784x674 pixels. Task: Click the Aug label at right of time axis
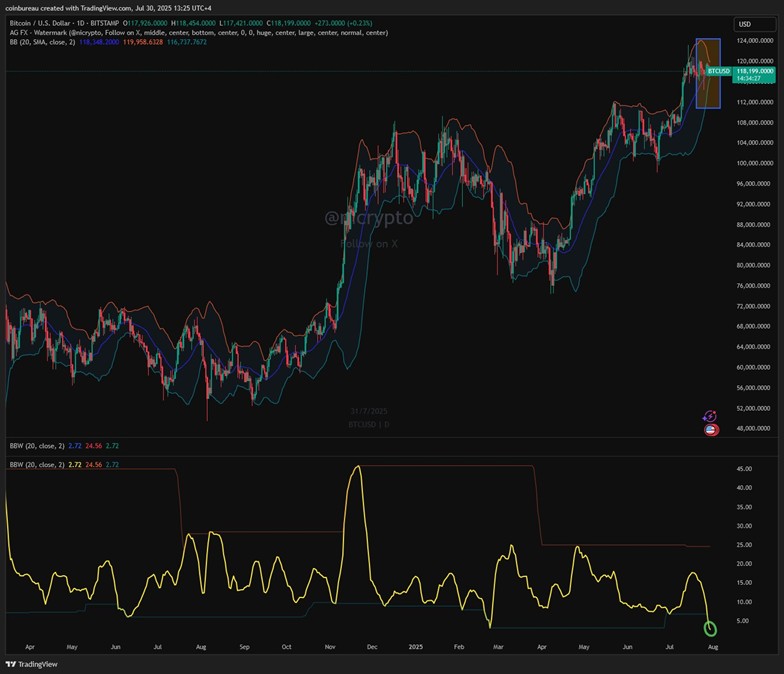point(713,648)
